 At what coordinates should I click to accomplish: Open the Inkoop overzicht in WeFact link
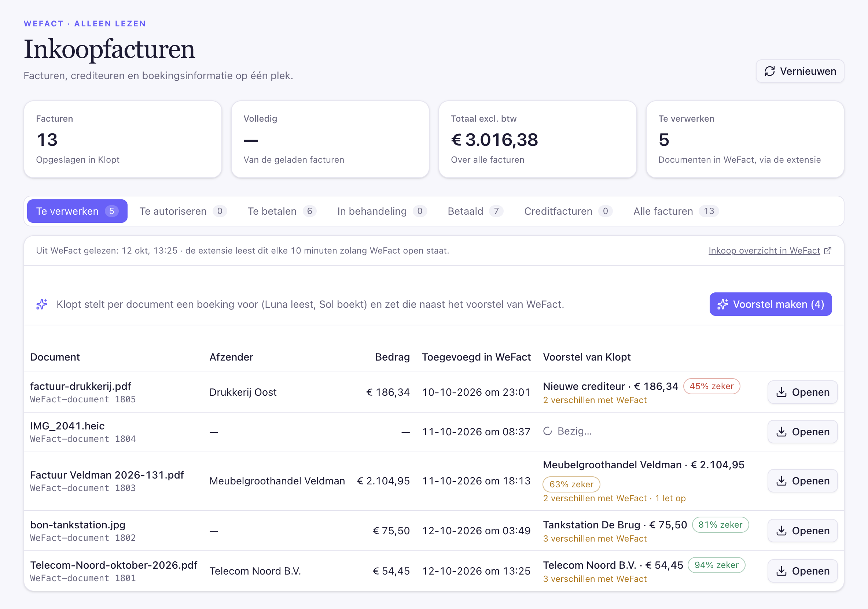(764, 251)
